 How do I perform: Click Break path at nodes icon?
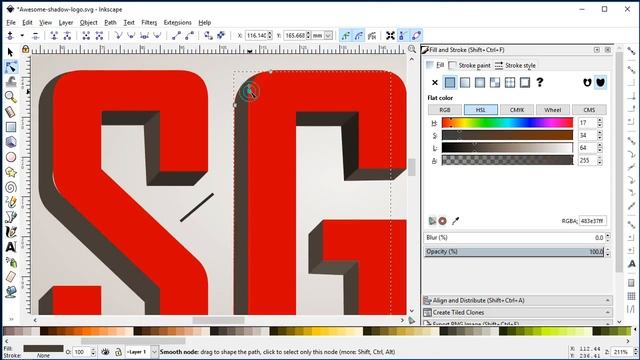click(x=67, y=36)
